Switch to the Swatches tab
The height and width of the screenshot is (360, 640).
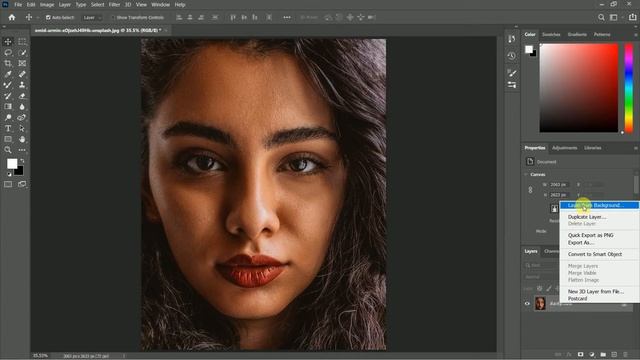551,35
